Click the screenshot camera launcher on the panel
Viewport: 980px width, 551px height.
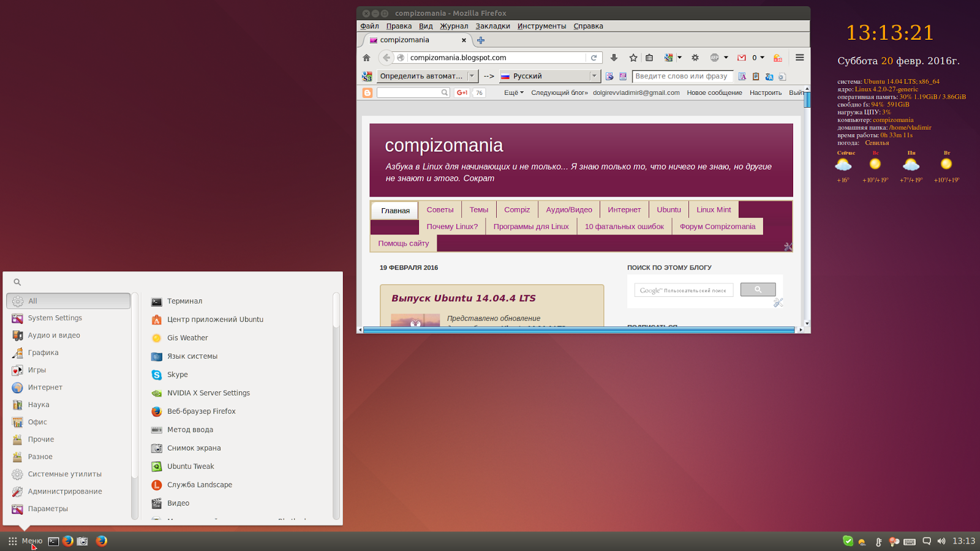[82, 541]
